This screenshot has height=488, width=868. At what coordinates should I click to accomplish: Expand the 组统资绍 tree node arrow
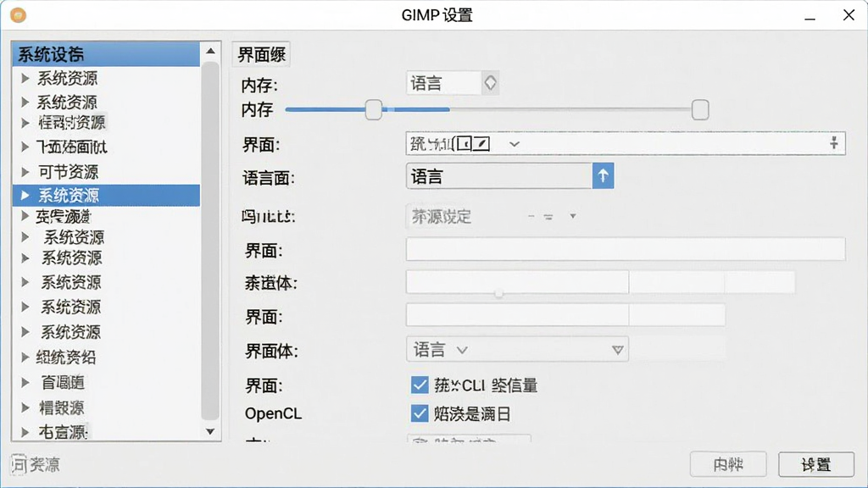[25, 358]
